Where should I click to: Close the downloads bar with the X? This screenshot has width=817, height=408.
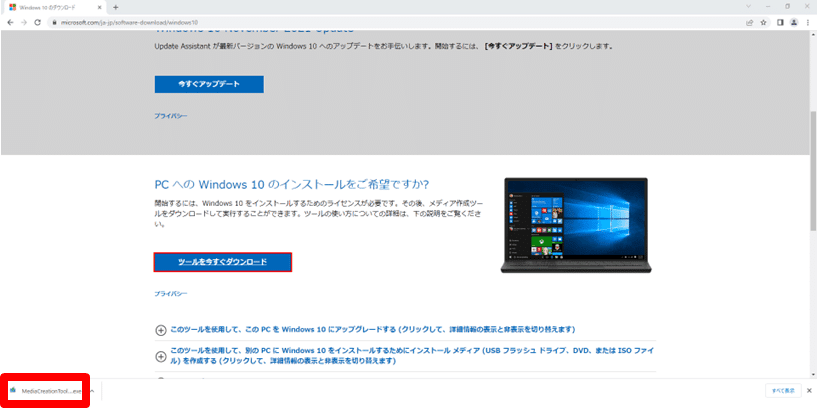[809, 390]
